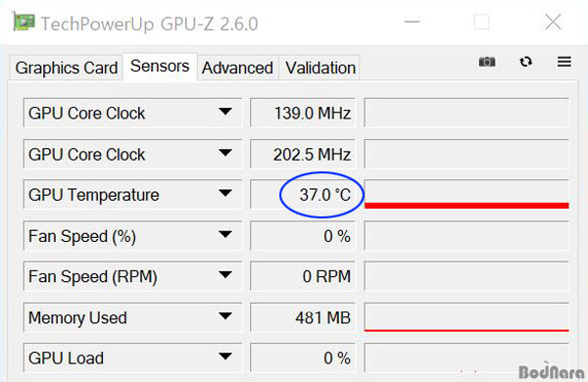Open the Memory Used sensor dropdown

click(225, 316)
